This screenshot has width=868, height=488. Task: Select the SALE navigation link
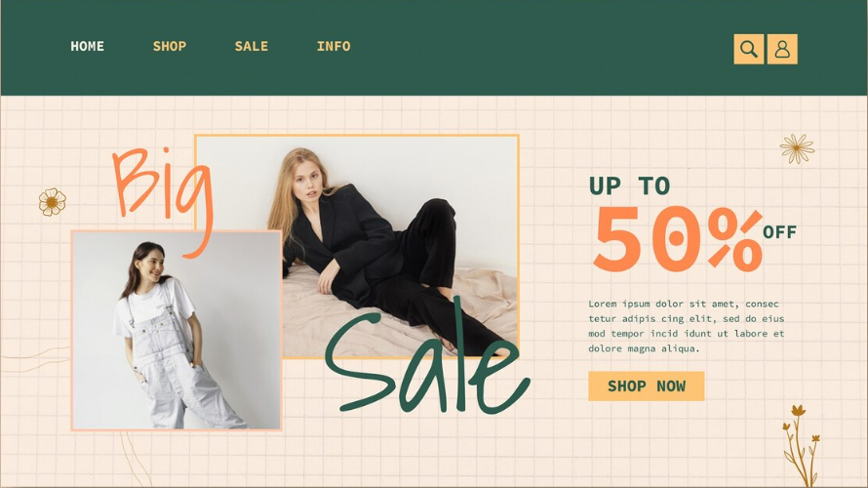(252, 47)
